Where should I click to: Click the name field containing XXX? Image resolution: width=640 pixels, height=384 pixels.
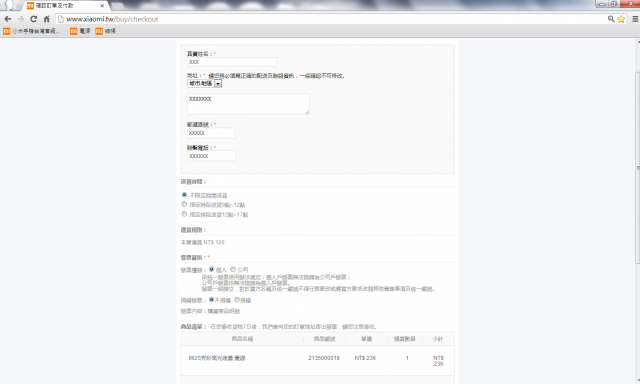232,62
